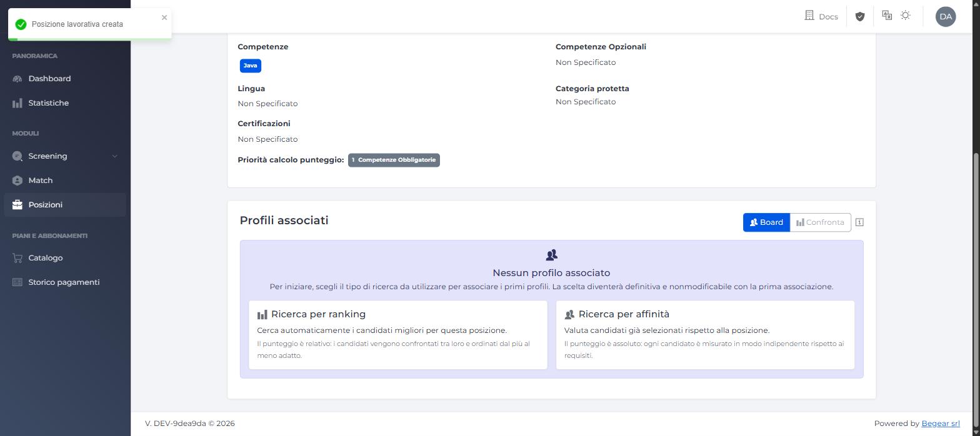Follow the Begear srl footer link

coord(941,424)
